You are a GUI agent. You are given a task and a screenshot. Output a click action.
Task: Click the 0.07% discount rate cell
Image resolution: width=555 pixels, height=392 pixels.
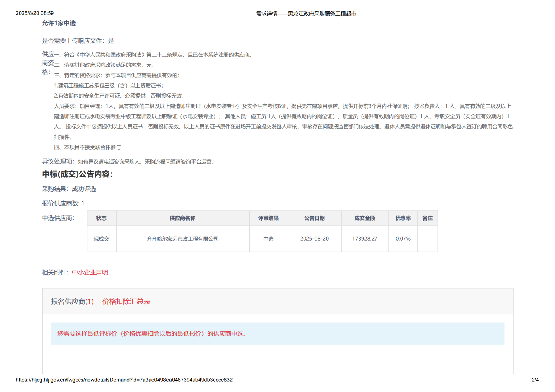click(403, 239)
